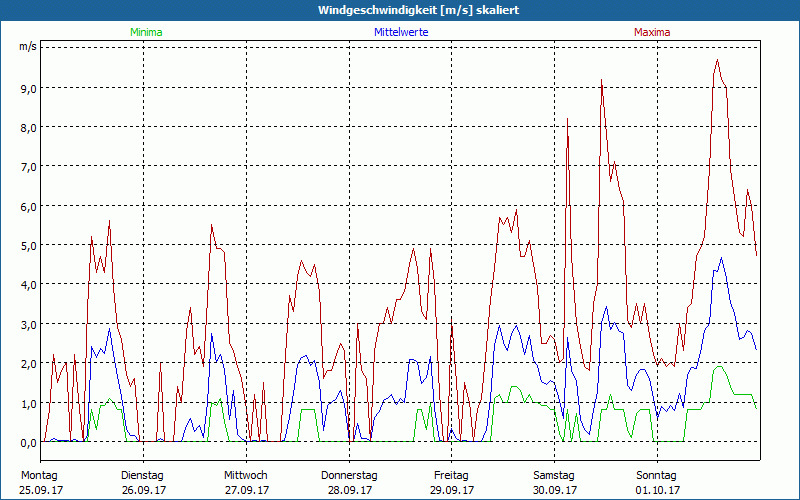This screenshot has height=500, width=800.
Task: Click the 'Dienstag' day label
Action: 142,476
